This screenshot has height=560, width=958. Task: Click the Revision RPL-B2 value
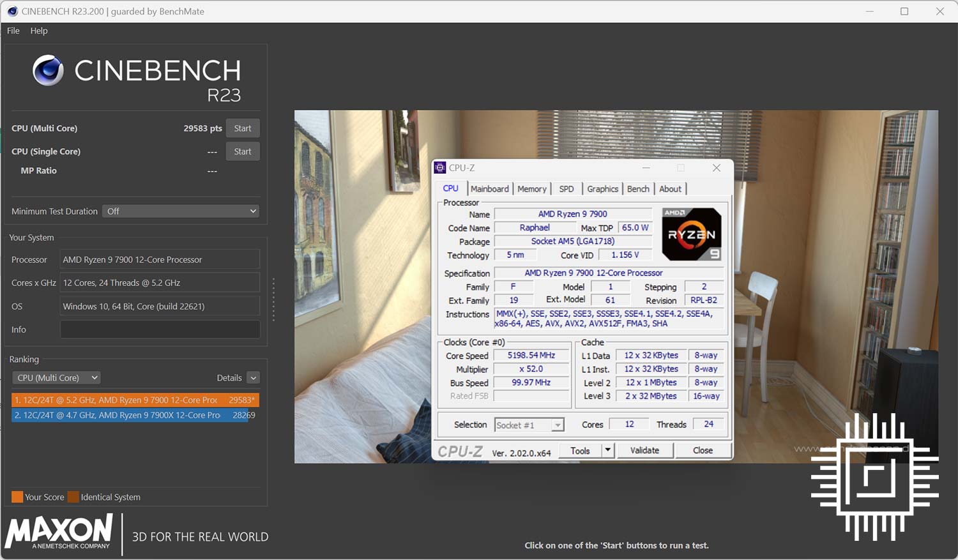pos(704,300)
